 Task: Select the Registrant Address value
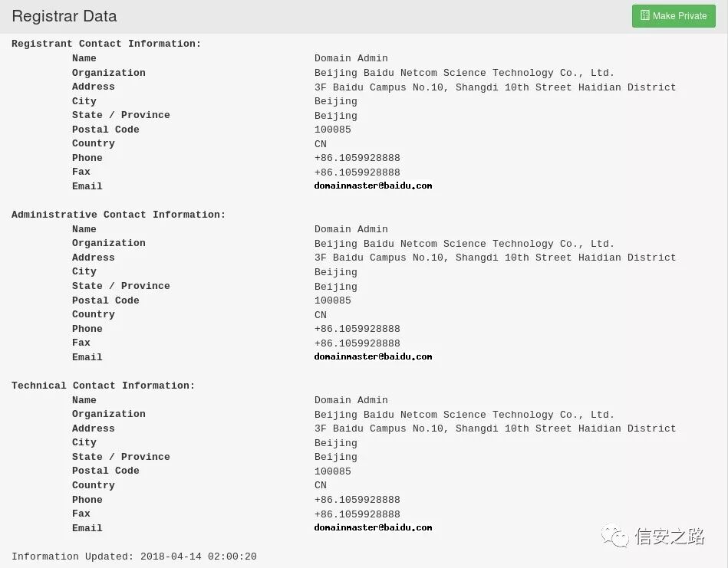495,87
